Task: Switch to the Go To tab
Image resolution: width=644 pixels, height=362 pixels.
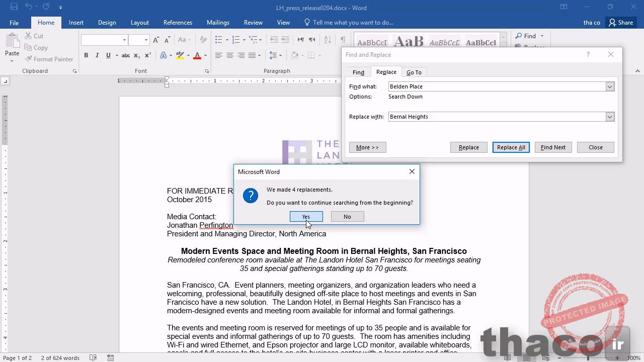Action: click(x=414, y=72)
